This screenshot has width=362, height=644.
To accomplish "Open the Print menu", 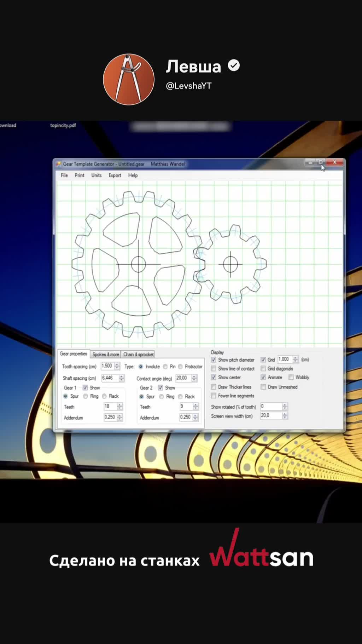I will pos(80,175).
